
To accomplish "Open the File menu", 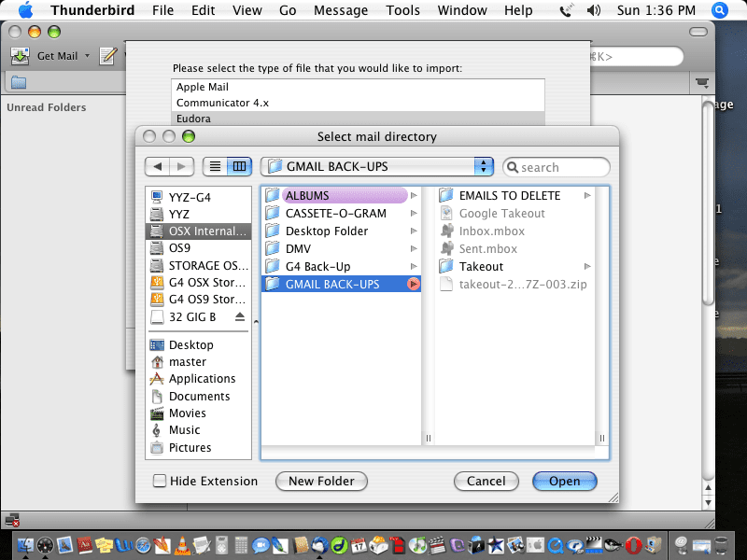I will pyautogui.click(x=162, y=10).
